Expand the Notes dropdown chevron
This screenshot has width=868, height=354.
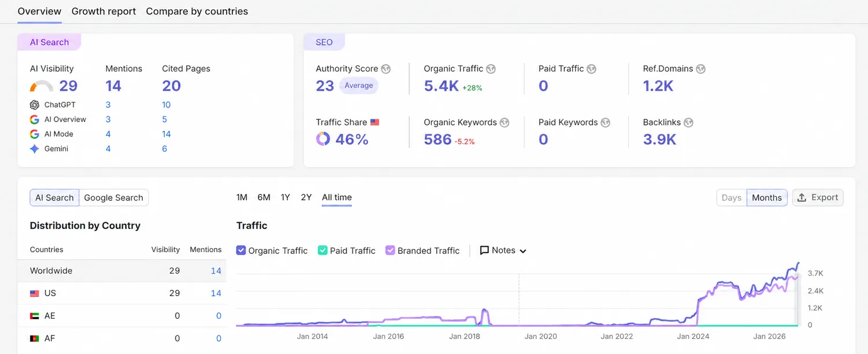click(x=523, y=251)
